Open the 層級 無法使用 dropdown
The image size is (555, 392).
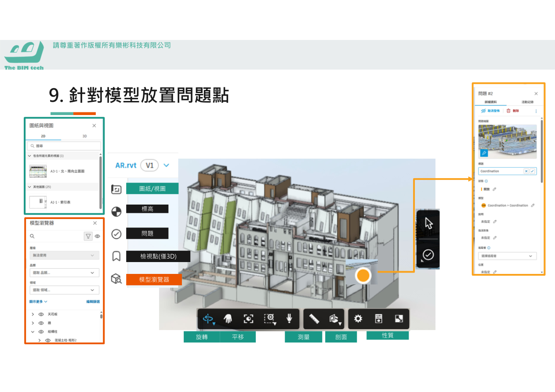[x=64, y=255]
